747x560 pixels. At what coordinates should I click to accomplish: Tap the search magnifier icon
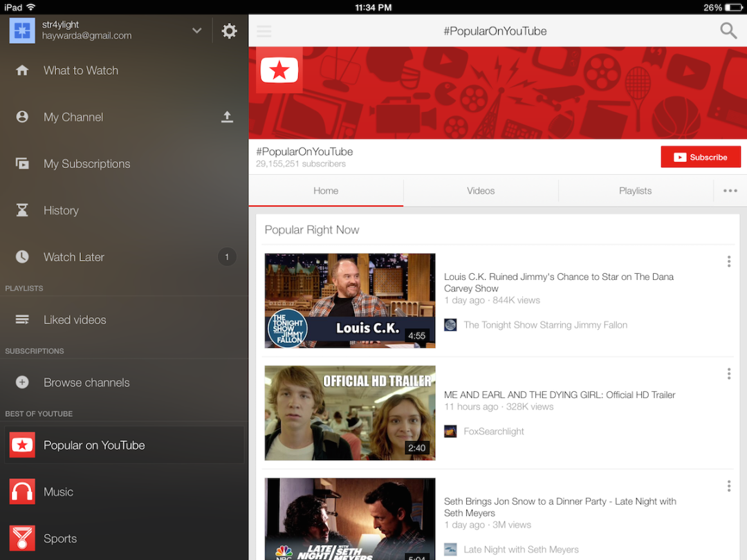point(728,30)
